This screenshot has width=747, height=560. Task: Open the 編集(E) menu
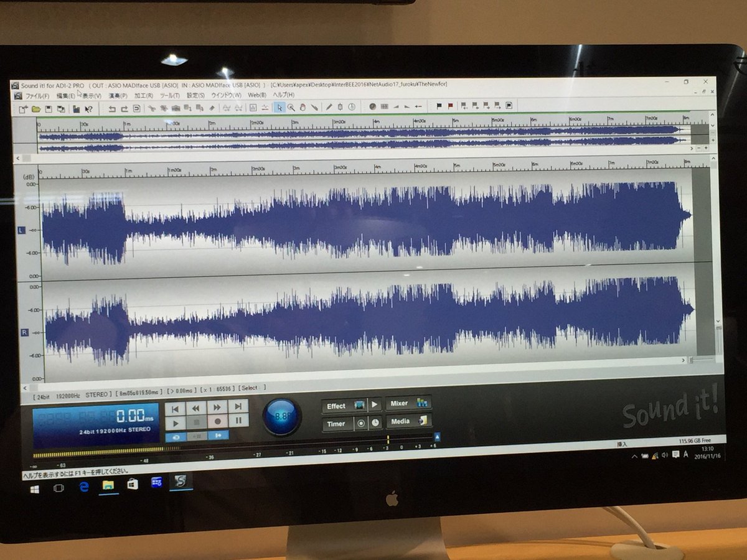65,95
